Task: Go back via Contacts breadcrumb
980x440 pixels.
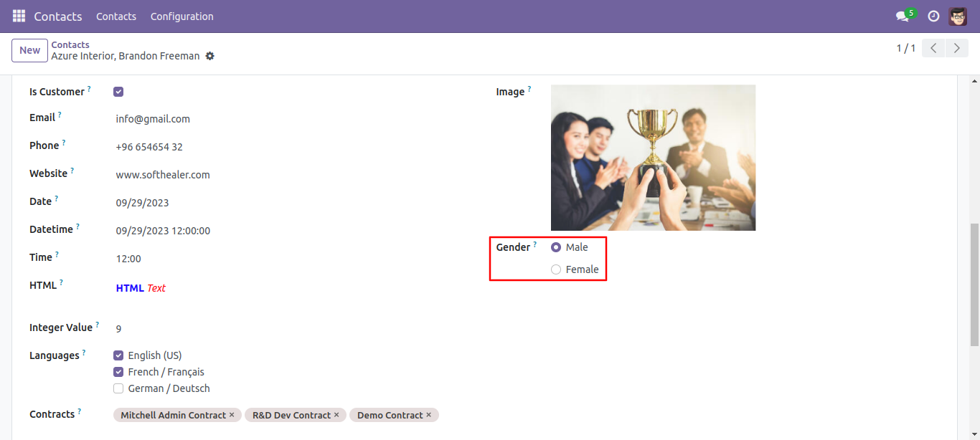Action: coord(70,44)
